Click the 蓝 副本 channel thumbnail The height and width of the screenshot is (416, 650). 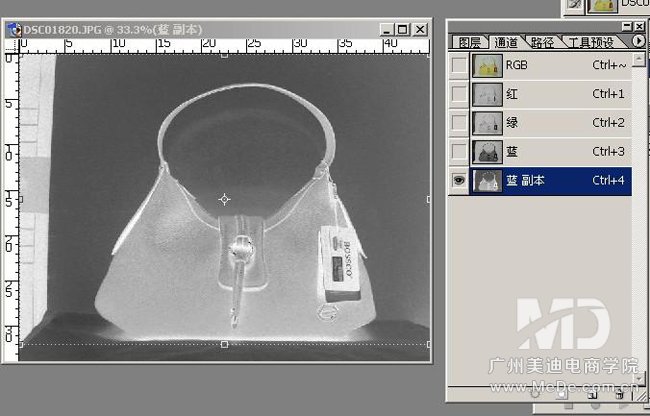[x=487, y=181]
